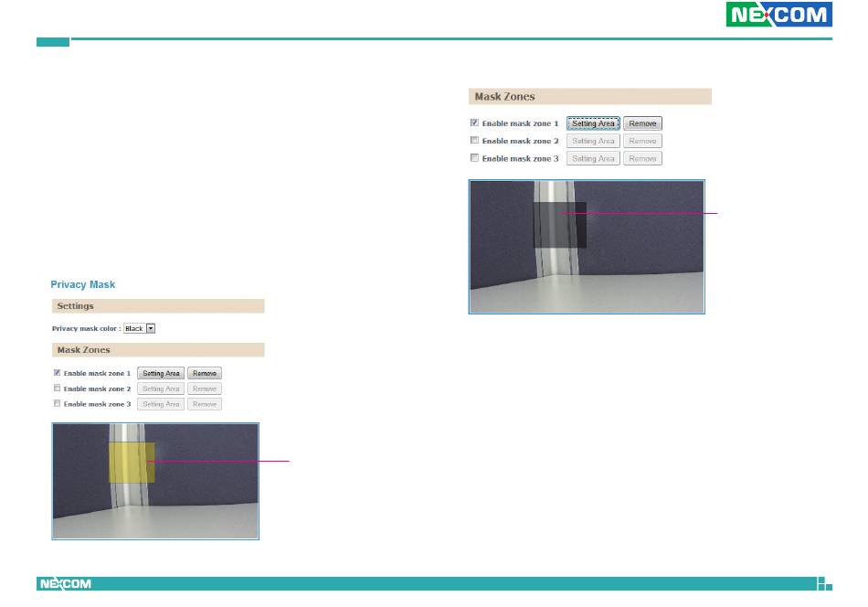Image resolution: width=868 pixels, height=607 pixels.
Task: Click the Privacy Mask heading
Action: coord(83,284)
